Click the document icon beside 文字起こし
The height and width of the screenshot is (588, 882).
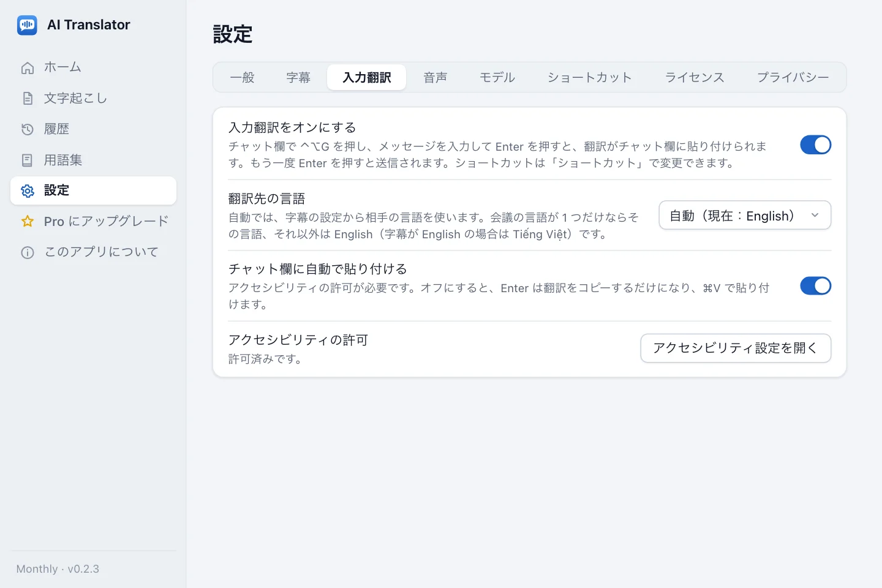click(x=28, y=99)
